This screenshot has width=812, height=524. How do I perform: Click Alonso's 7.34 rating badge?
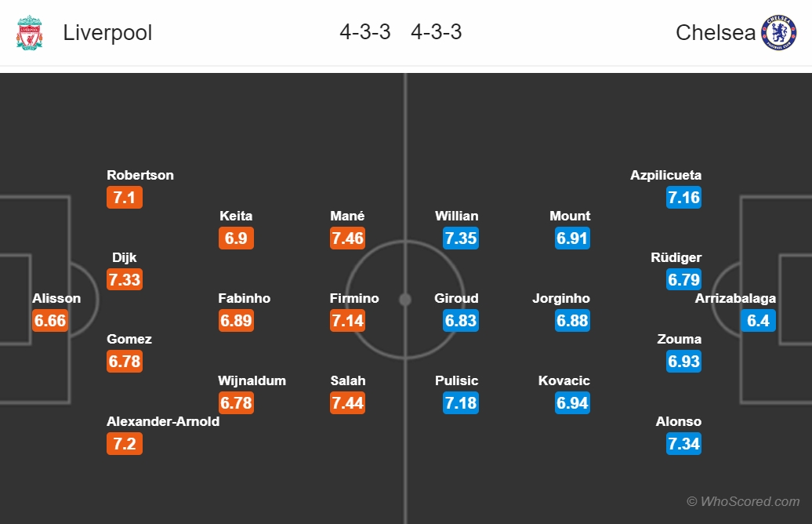683,444
